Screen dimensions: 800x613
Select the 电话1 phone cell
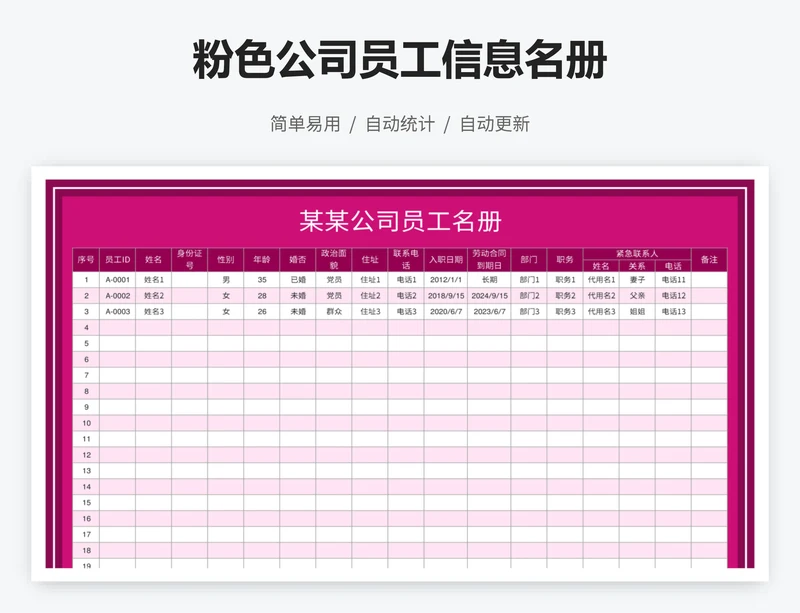(406, 280)
